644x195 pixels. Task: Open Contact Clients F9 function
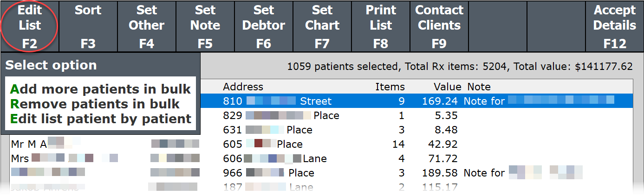439,26
